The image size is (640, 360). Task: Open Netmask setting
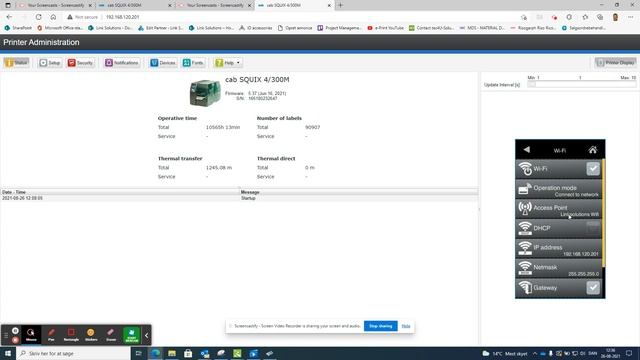(x=558, y=268)
